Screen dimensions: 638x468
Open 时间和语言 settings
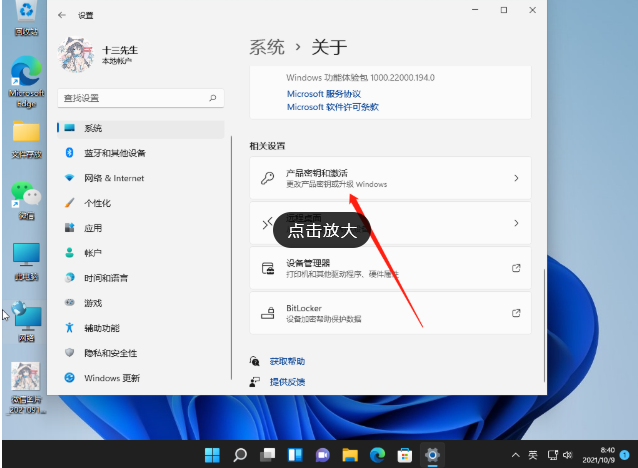141,278
